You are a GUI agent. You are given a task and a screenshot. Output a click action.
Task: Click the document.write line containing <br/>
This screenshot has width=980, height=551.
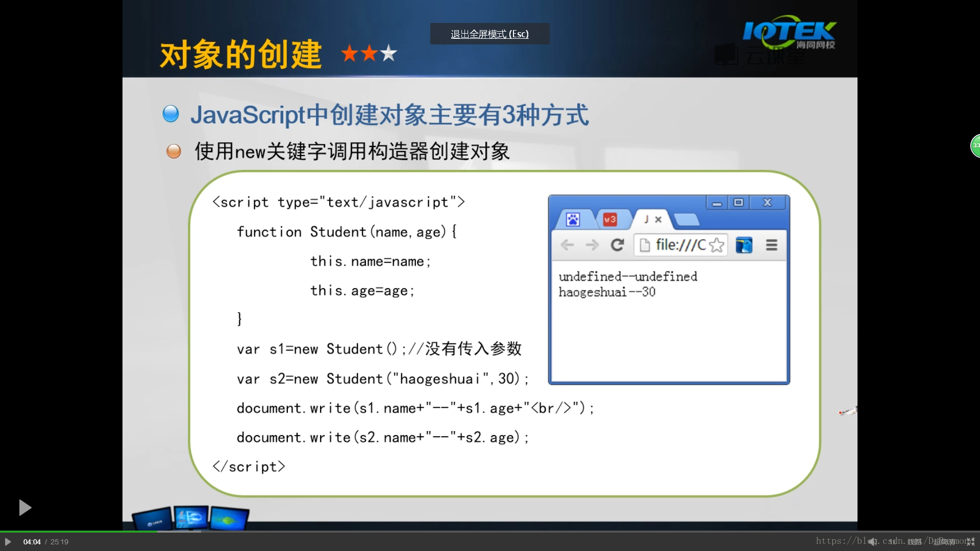tap(415, 409)
